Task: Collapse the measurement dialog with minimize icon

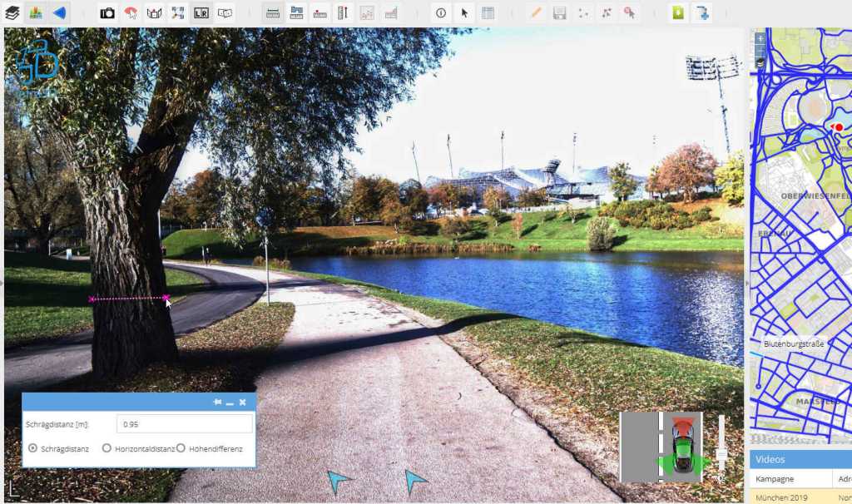Action: coord(230,403)
